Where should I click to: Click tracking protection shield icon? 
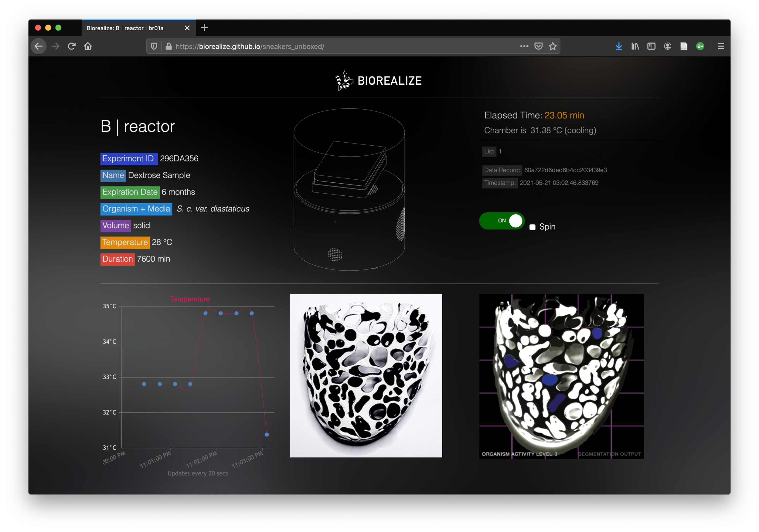pyautogui.click(x=154, y=46)
